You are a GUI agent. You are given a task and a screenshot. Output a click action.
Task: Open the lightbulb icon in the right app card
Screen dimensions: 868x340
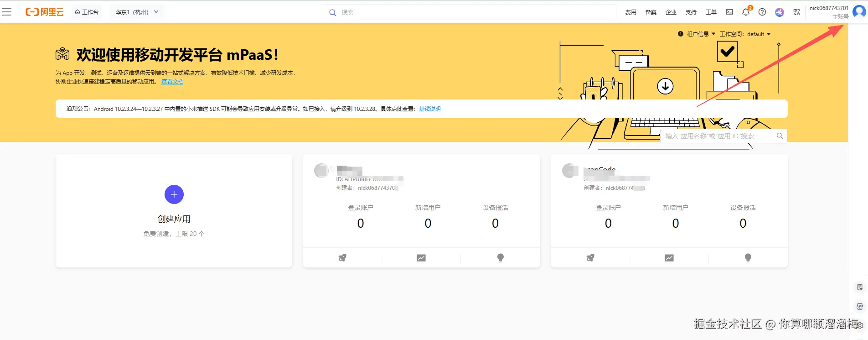click(x=748, y=258)
